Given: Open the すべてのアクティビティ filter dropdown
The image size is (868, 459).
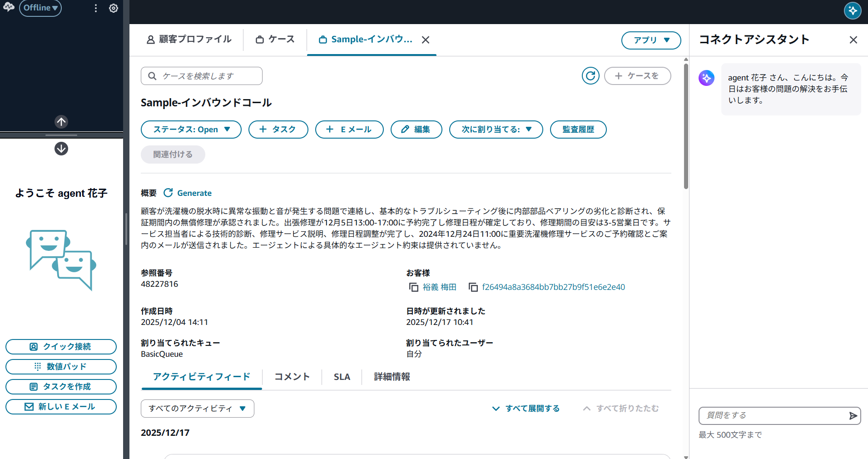Looking at the screenshot, I should pyautogui.click(x=198, y=409).
